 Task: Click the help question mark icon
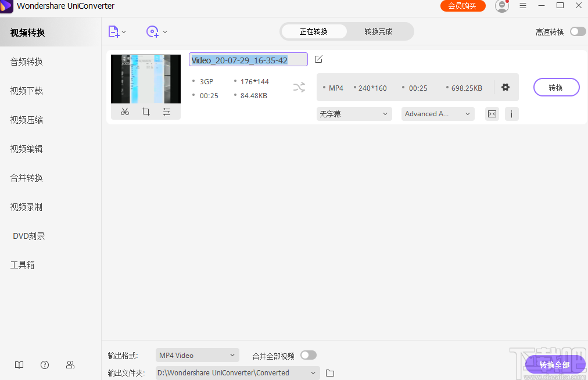tap(45, 365)
